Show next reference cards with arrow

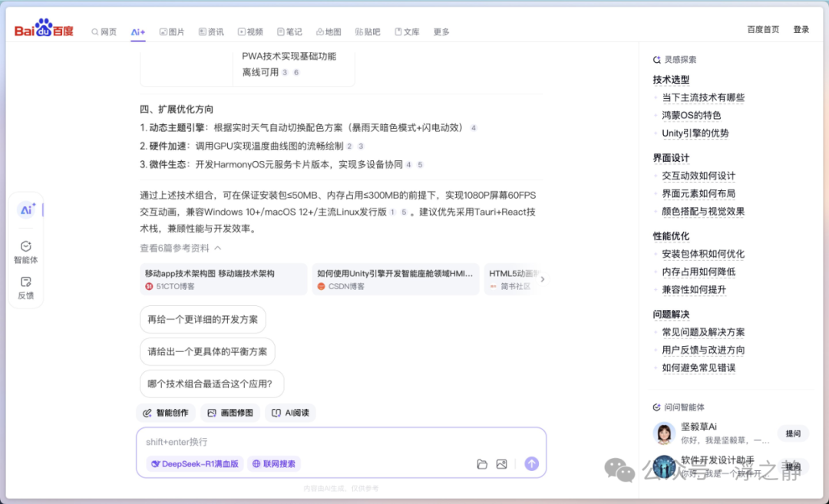pyautogui.click(x=542, y=279)
